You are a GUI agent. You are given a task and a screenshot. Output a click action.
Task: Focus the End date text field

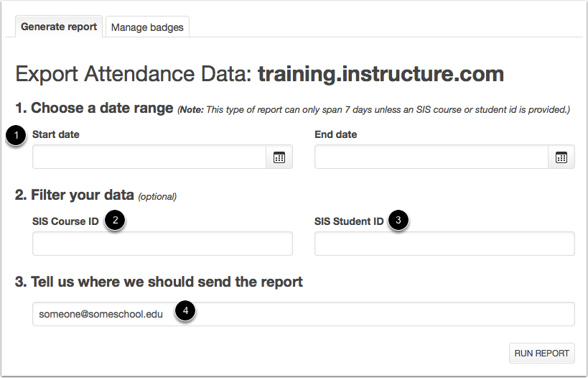[x=431, y=157]
